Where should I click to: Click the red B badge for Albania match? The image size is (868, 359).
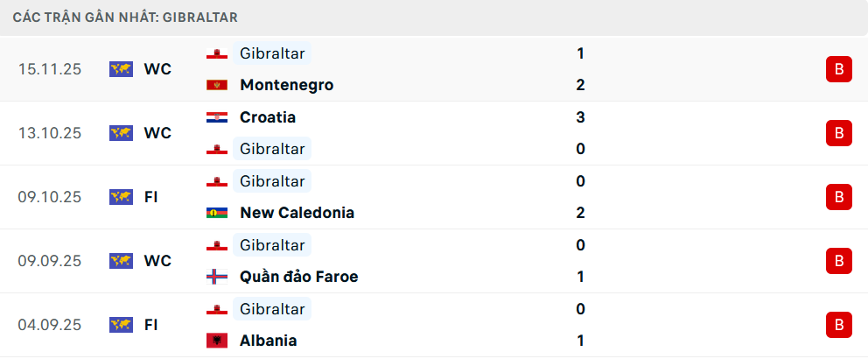(x=838, y=325)
